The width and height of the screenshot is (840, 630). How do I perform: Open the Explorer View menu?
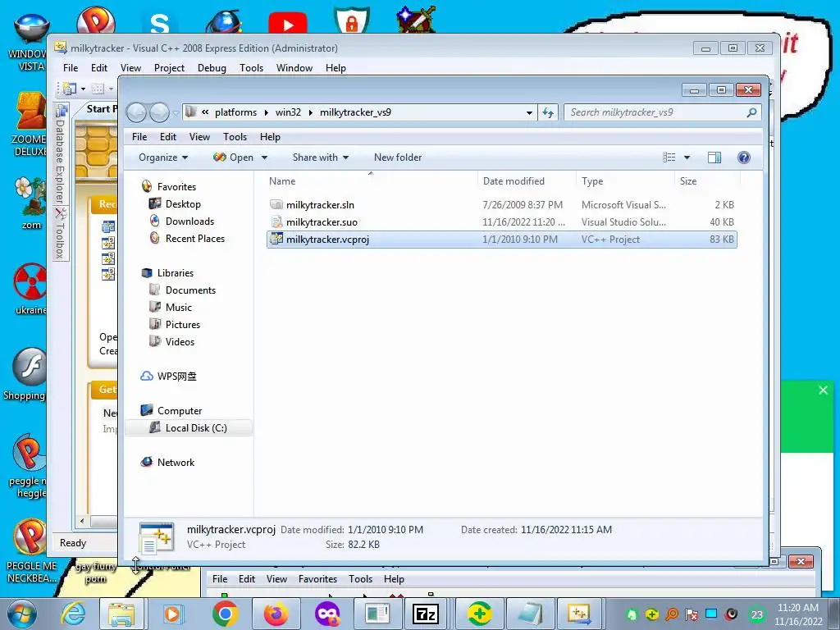click(x=199, y=137)
